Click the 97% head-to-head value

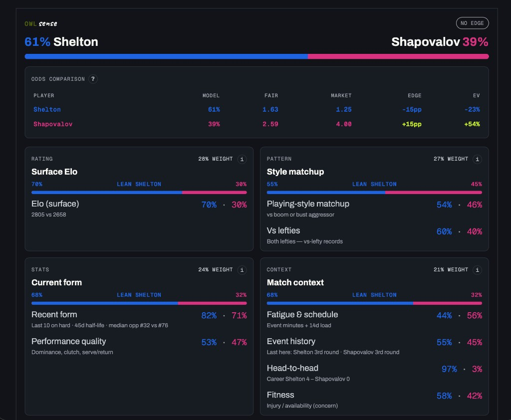pos(449,369)
